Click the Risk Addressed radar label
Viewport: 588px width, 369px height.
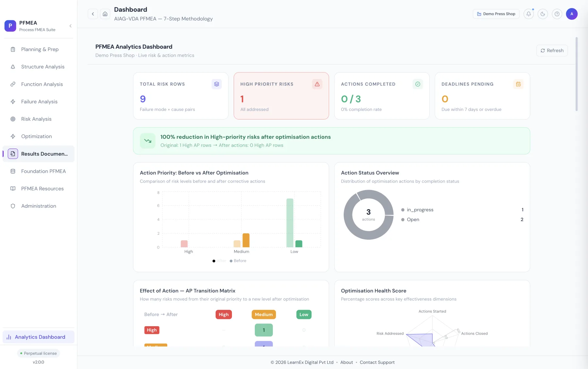pos(390,333)
